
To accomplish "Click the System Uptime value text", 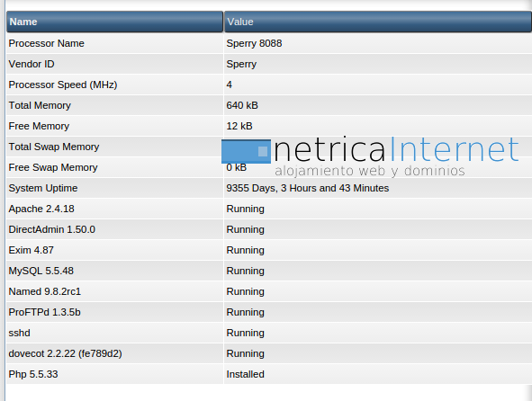I will point(307,188).
